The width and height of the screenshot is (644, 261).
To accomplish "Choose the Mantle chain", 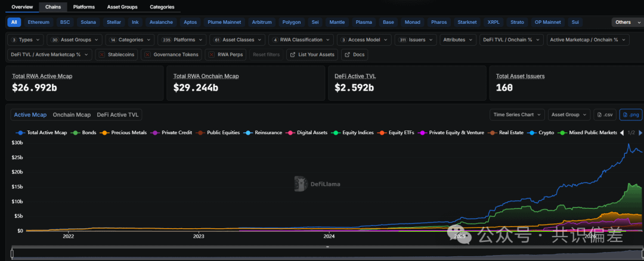I will [x=338, y=22].
